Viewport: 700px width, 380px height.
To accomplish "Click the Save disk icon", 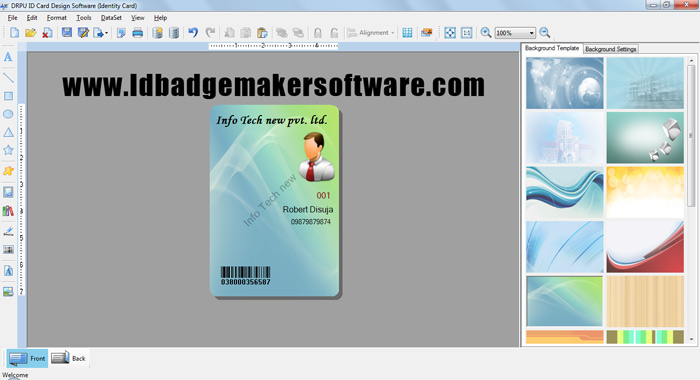I will pos(67,33).
